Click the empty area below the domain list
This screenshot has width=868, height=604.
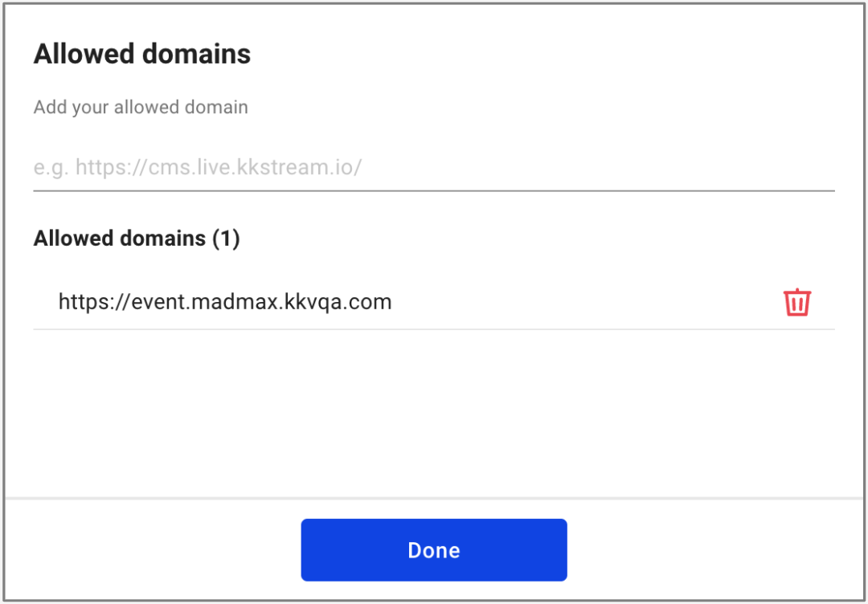tap(434, 410)
